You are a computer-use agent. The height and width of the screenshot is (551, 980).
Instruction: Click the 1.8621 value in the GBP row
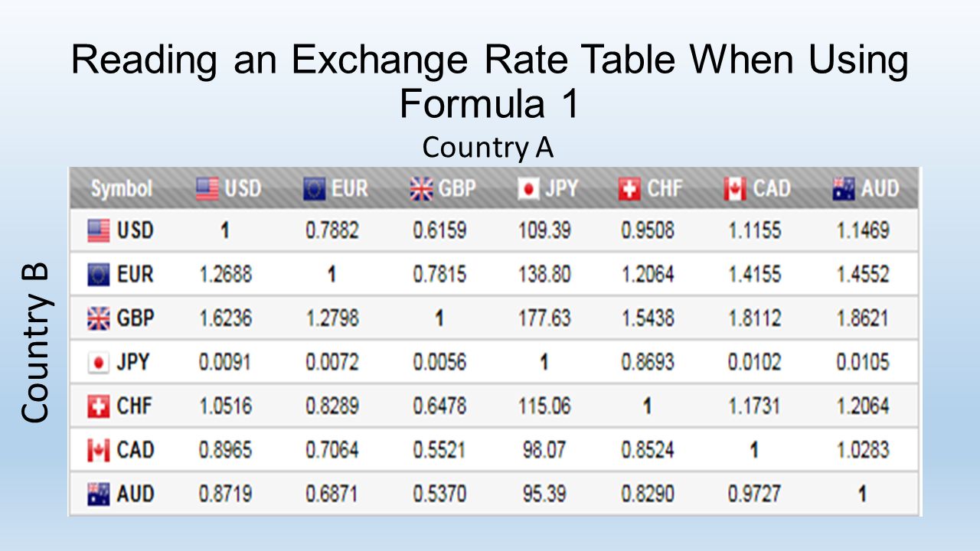click(862, 318)
